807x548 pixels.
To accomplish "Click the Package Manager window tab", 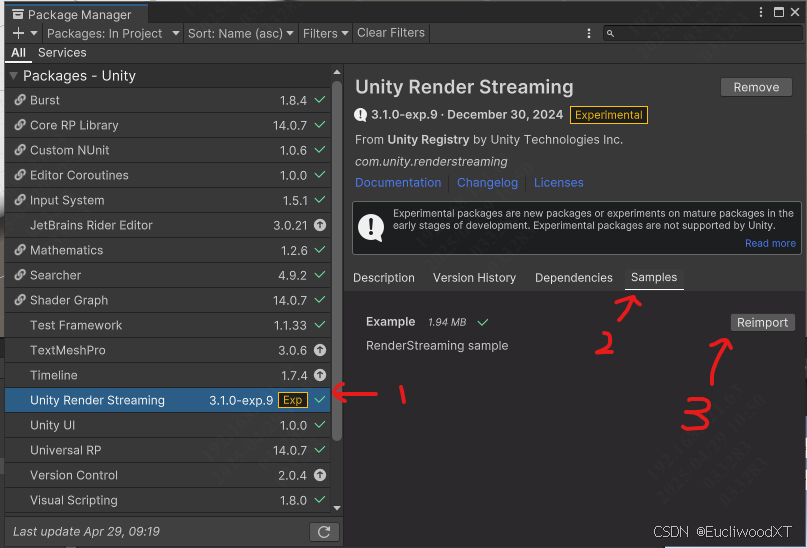I will pyautogui.click(x=76, y=14).
